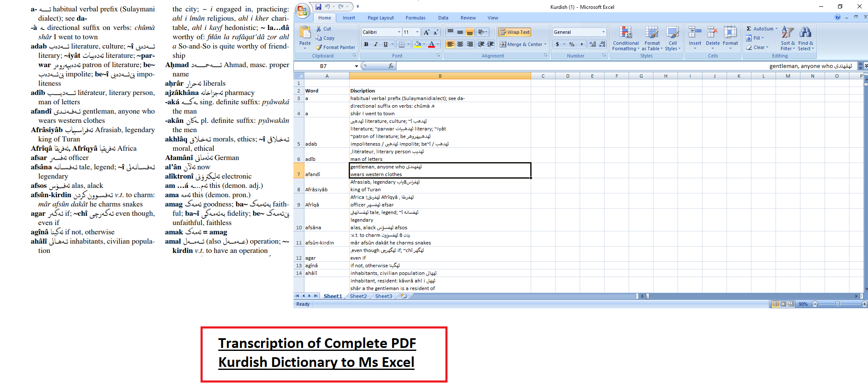
Task: Open Sort & Filter options
Action: [788, 38]
